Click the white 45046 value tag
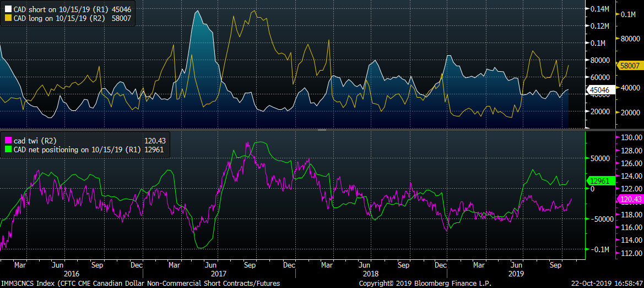644x288 pixels. (x=599, y=89)
